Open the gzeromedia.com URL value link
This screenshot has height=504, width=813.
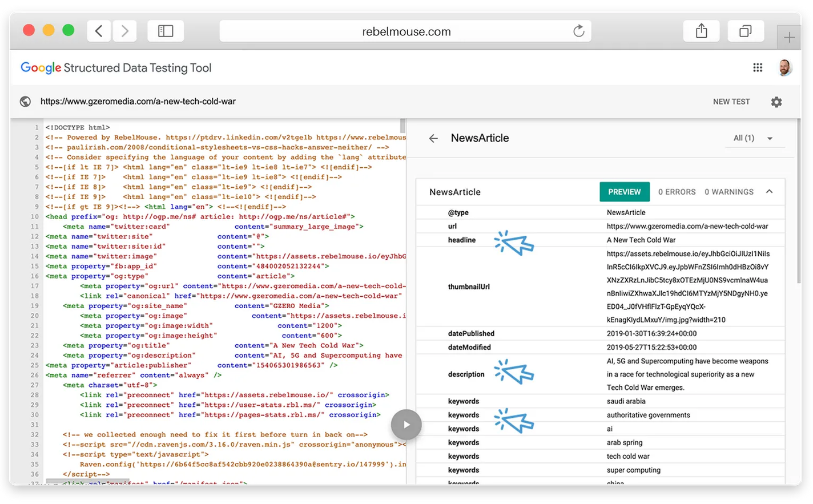[687, 225]
